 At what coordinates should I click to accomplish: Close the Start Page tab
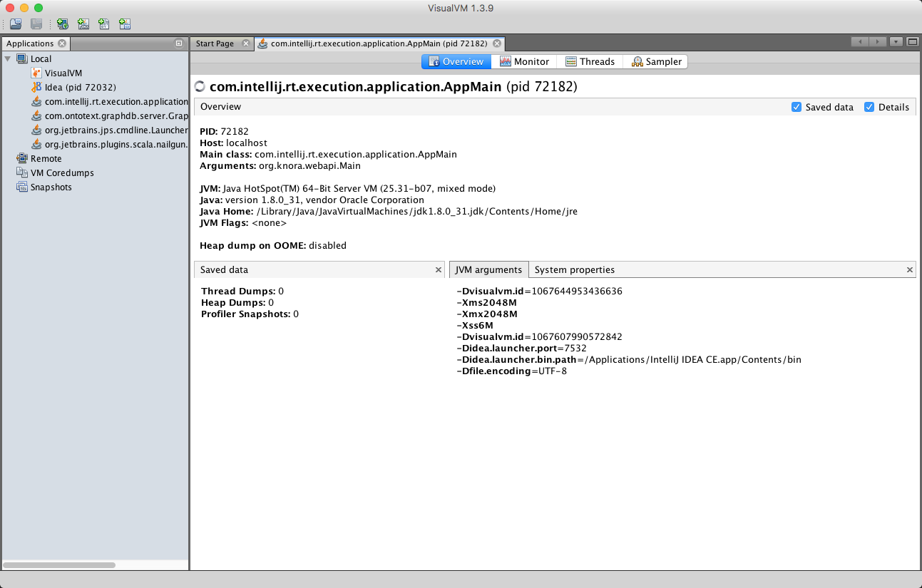click(246, 43)
